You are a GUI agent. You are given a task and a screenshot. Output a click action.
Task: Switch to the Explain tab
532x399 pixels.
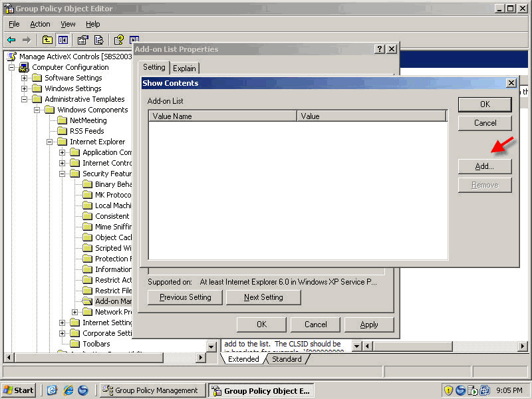(x=184, y=68)
